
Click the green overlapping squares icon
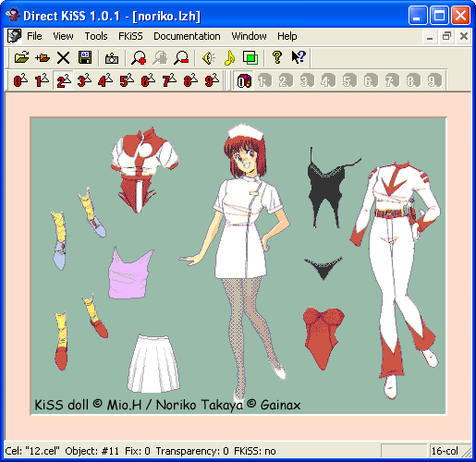point(250,57)
